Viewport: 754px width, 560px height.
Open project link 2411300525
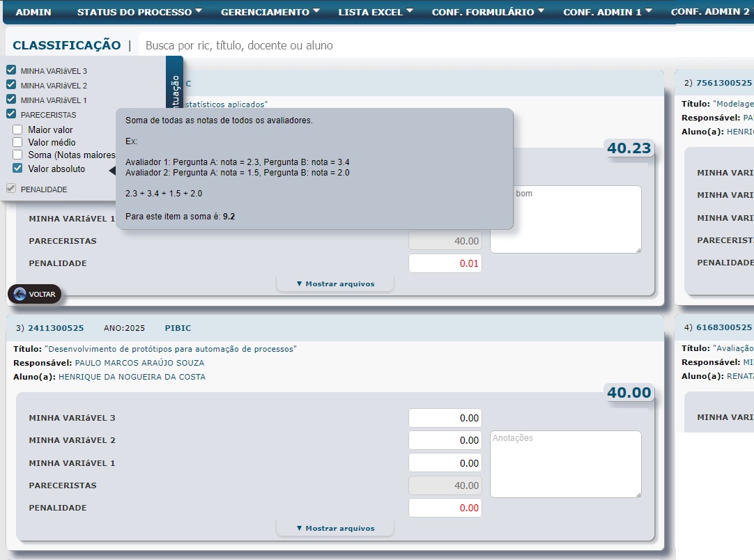pyautogui.click(x=56, y=328)
